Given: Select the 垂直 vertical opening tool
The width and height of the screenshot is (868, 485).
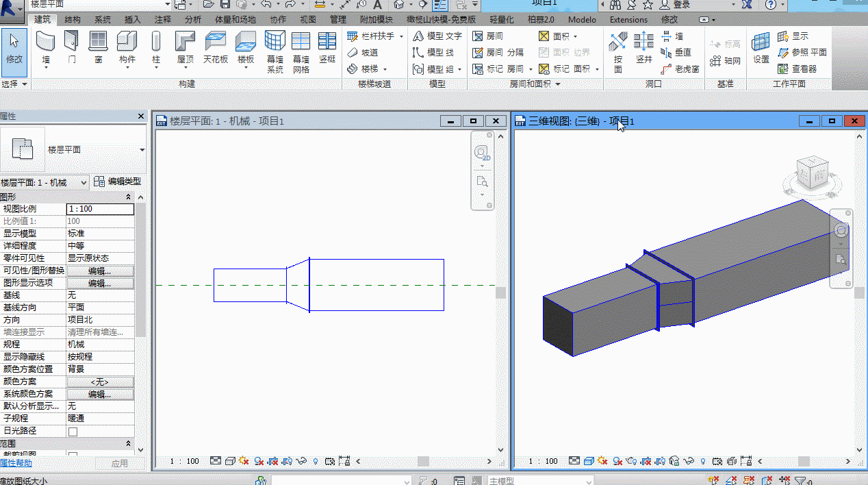Looking at the screenshot, I should point(676,52).
